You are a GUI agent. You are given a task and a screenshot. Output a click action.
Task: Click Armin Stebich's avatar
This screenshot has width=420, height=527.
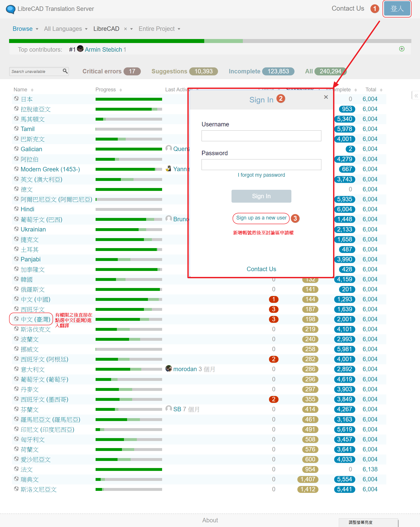[80, 49]
